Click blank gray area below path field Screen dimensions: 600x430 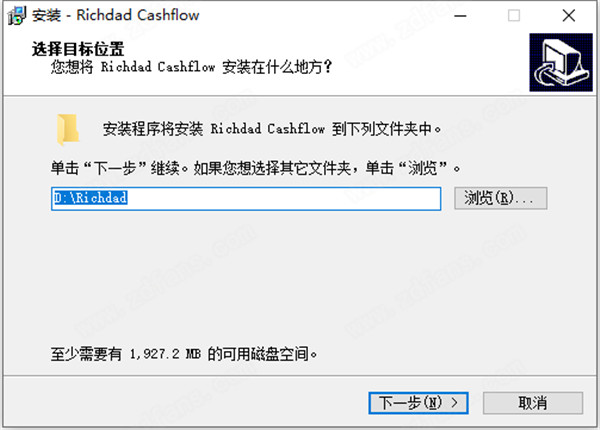pos(298,279)
